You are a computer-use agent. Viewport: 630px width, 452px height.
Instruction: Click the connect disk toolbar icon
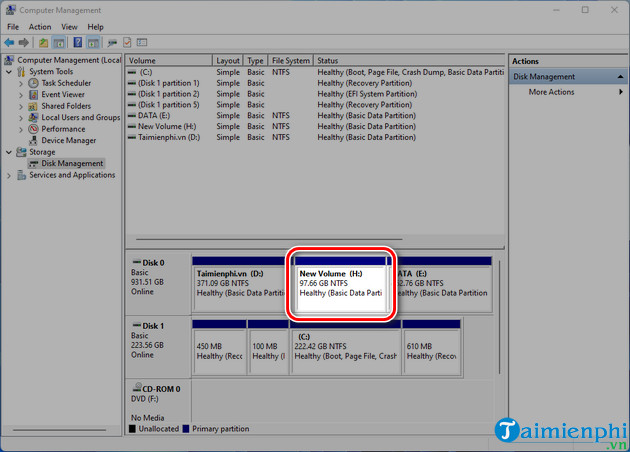pos(112,42)
